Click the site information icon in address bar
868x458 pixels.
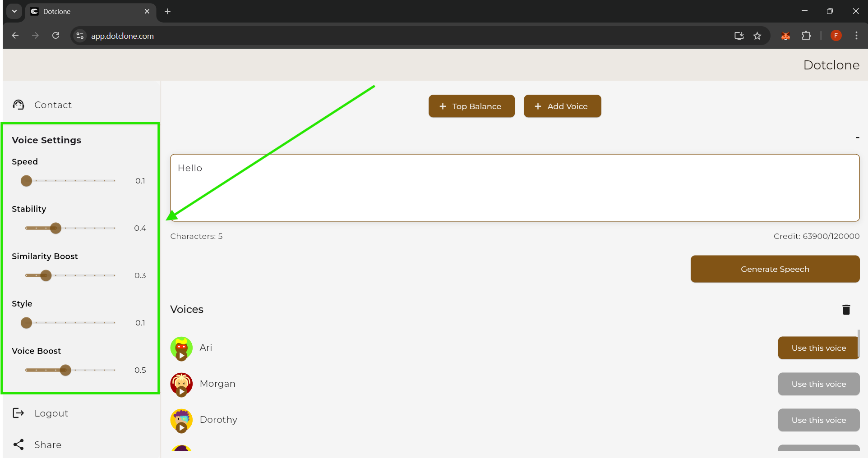[x=80, y=36]
